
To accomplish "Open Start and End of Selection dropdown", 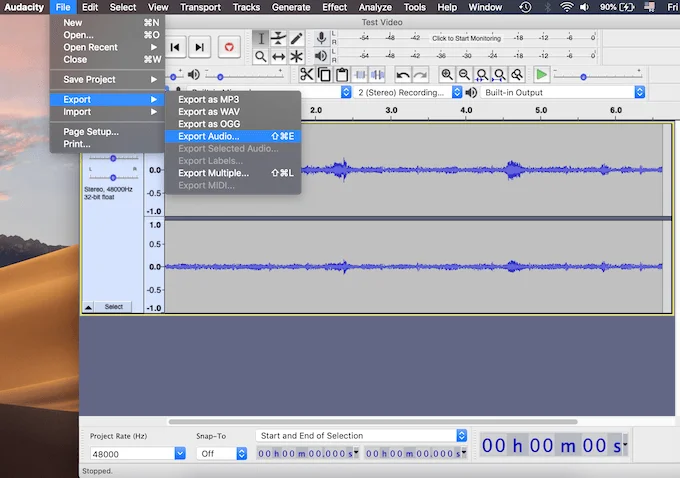I will point(361,435).
